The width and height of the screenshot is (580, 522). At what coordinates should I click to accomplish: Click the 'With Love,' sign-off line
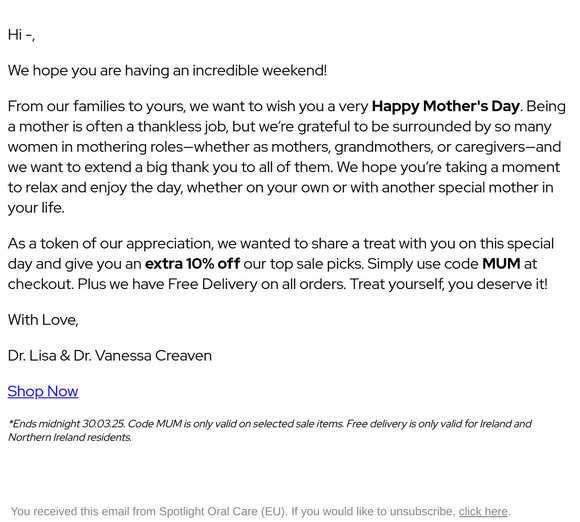[x=43, y=320]
